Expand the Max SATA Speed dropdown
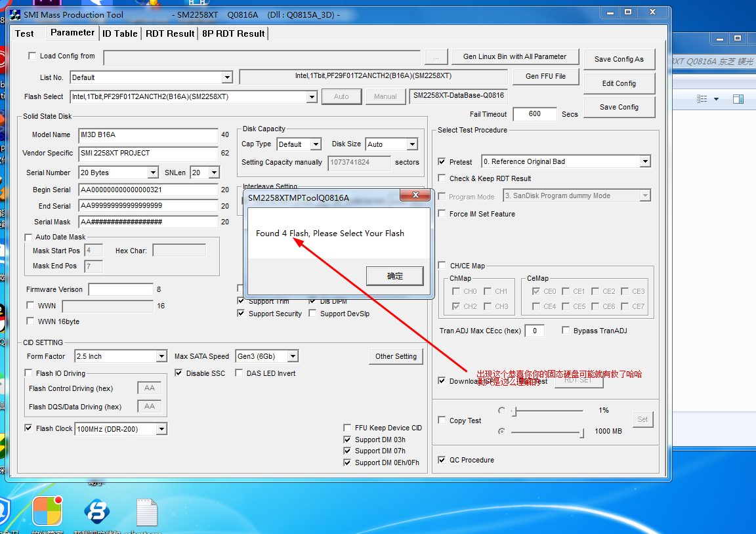 point(293,356)
